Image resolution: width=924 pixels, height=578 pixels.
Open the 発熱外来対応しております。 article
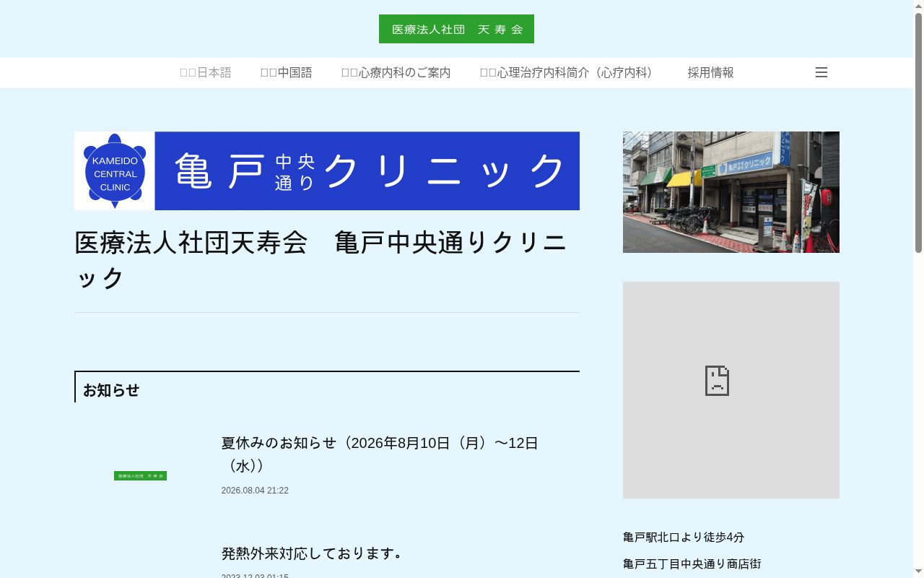[312, 553]
